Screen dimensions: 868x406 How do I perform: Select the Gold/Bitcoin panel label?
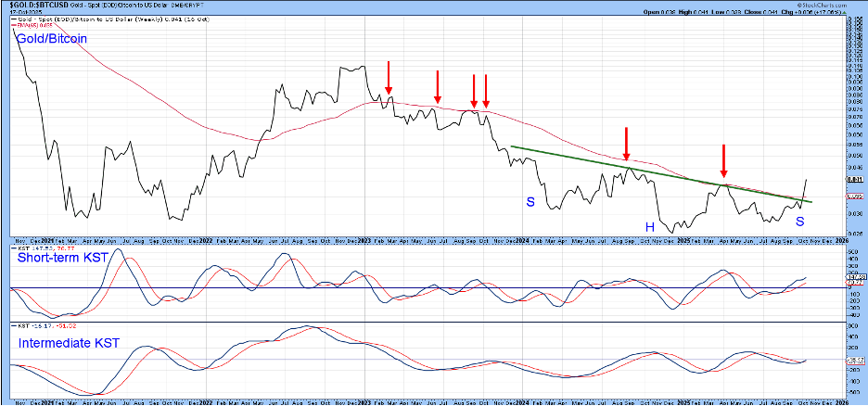(51, 40)
